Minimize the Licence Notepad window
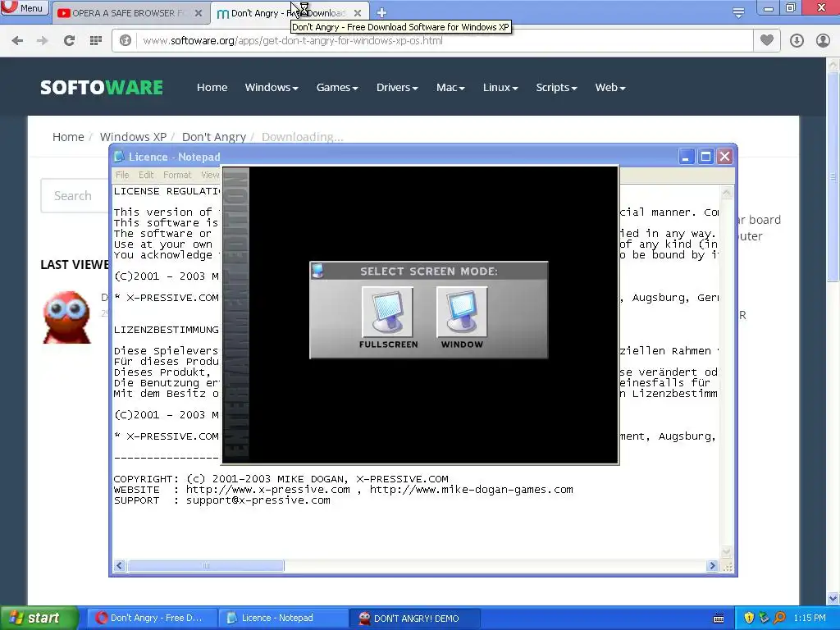 click(x=687, y=157)
